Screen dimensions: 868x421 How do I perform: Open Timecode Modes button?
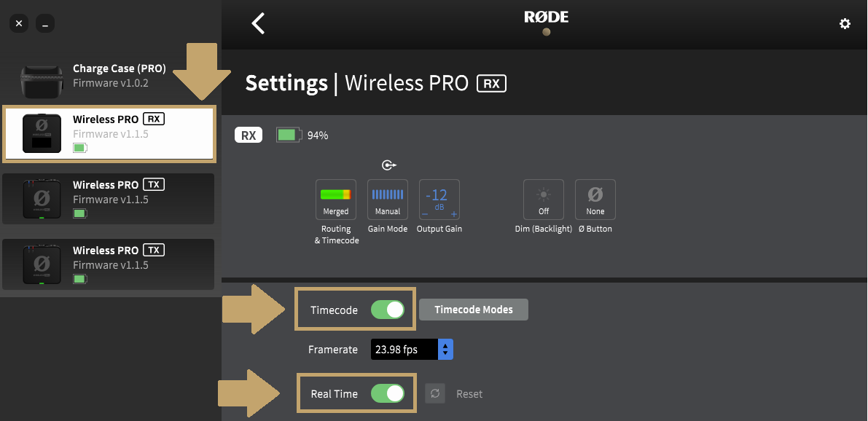point(473,310)
